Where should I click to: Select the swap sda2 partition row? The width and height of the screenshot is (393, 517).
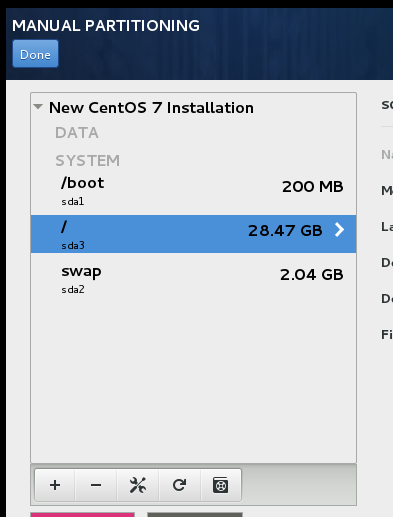pyautogui.click(x=193, y=279)
